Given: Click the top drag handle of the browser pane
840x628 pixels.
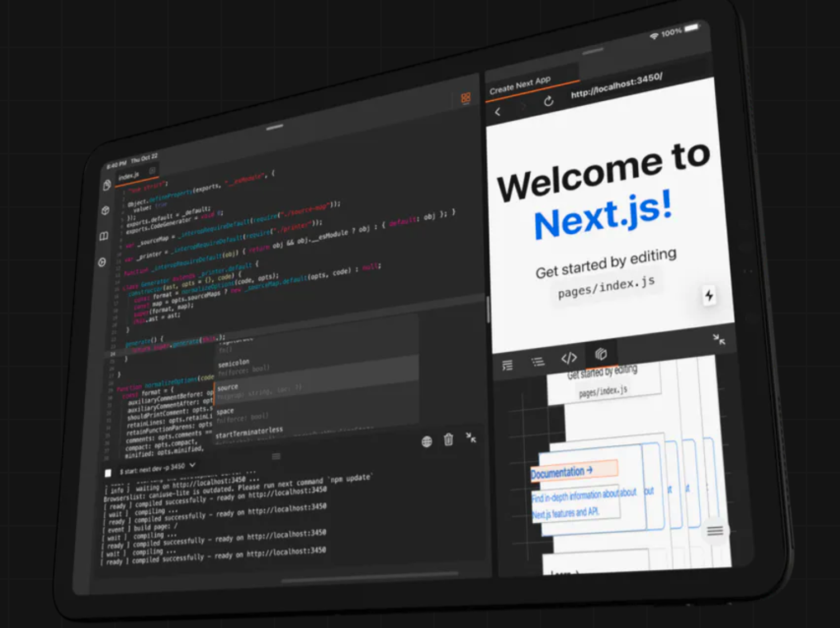Looking at the screenshot, I should (x=592, y=52).
